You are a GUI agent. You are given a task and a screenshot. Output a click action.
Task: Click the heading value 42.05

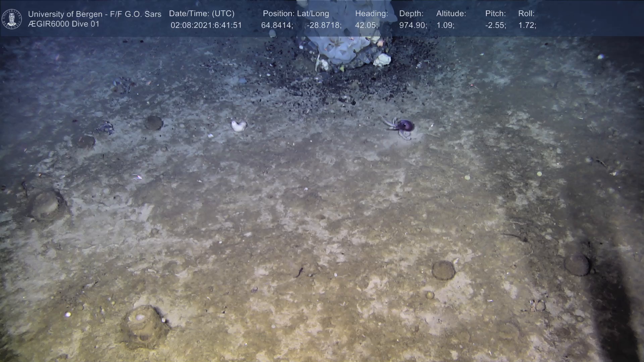(x=366, y=25)
